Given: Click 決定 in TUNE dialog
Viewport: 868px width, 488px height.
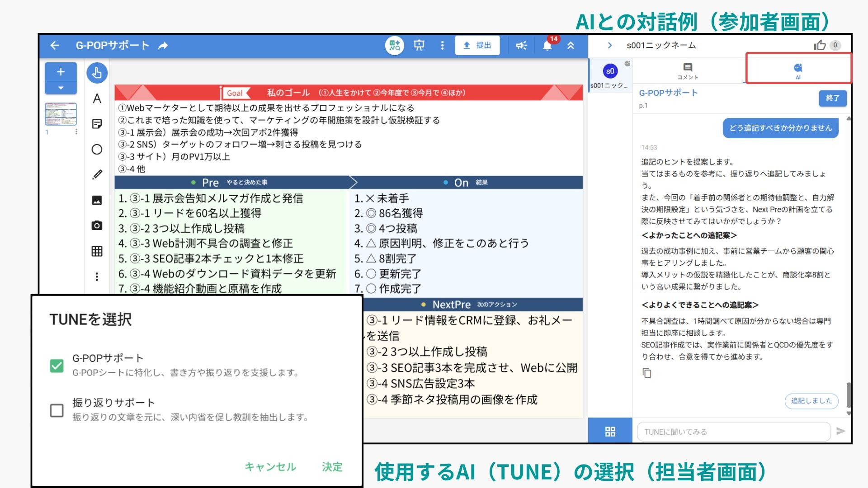Looking at the screenshot, I should click(x=332, y=467).
